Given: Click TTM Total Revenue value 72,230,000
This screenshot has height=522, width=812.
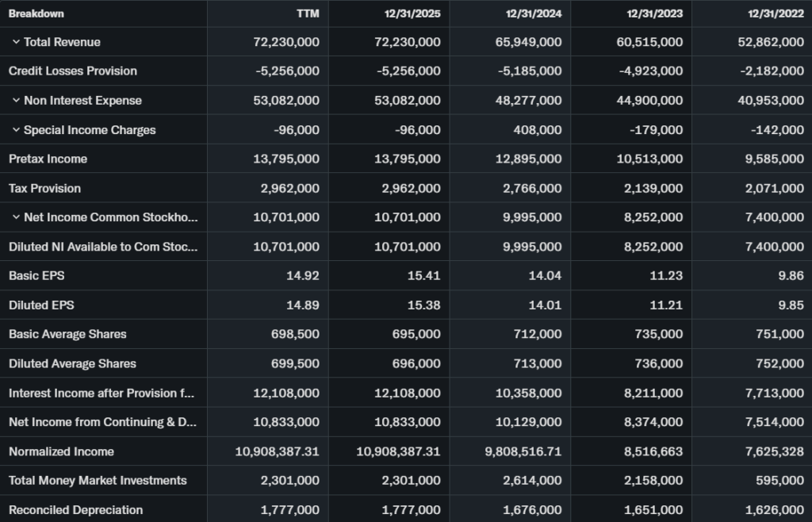Looking at the screenshot, I should 286,42.
